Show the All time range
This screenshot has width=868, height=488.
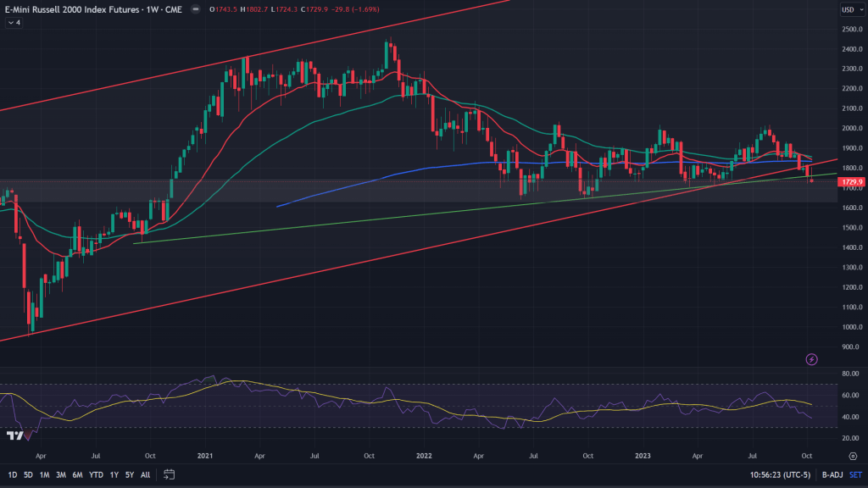(145, 474)
